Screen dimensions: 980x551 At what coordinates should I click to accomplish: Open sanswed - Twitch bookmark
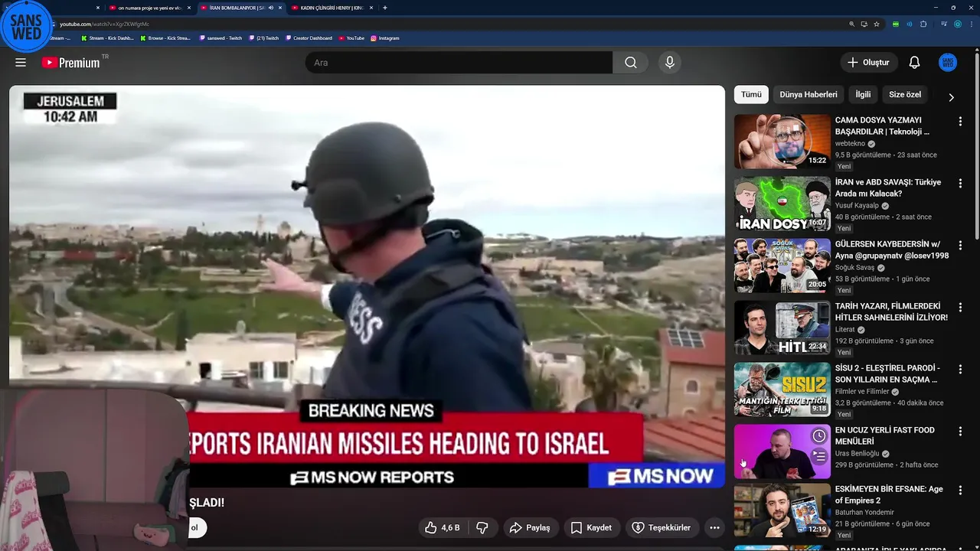click(x=220, y=38)
